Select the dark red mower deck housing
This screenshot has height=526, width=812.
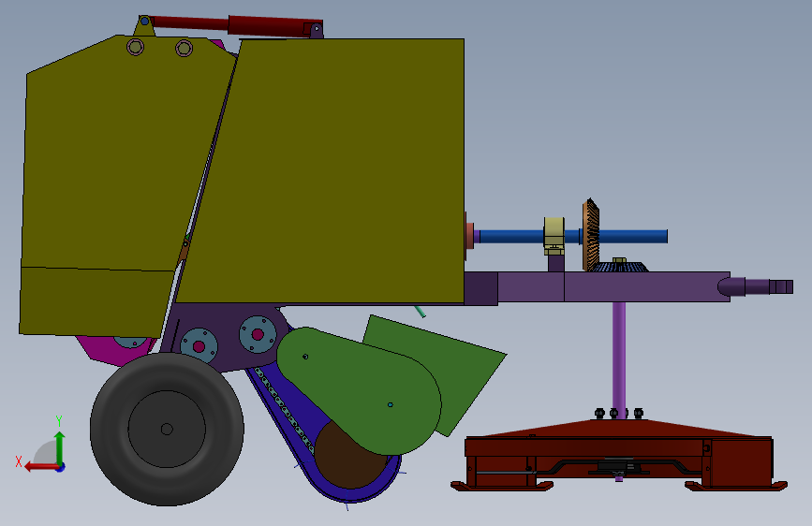click(x=619, y=450)
